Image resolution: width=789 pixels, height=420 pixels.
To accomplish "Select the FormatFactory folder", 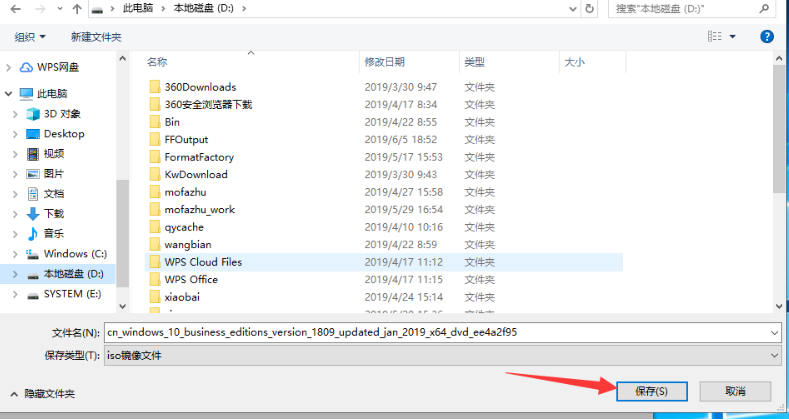I will [x=198, y=157].
